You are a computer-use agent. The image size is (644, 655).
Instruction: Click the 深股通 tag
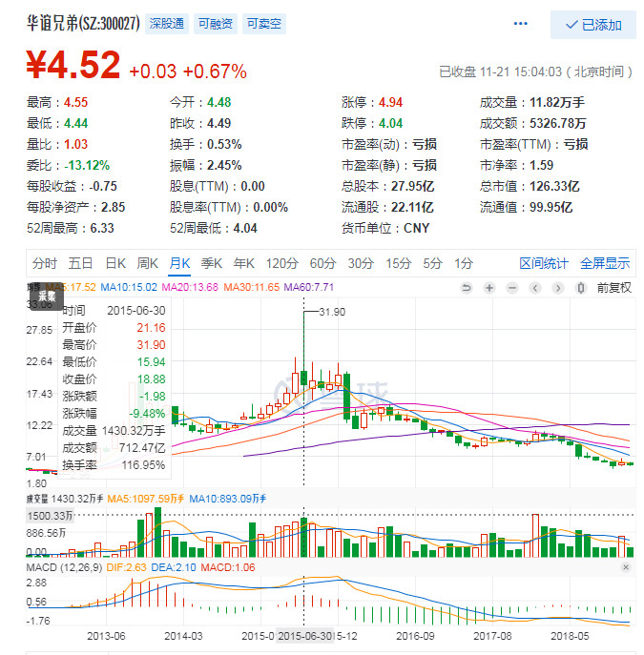(167, 24)
